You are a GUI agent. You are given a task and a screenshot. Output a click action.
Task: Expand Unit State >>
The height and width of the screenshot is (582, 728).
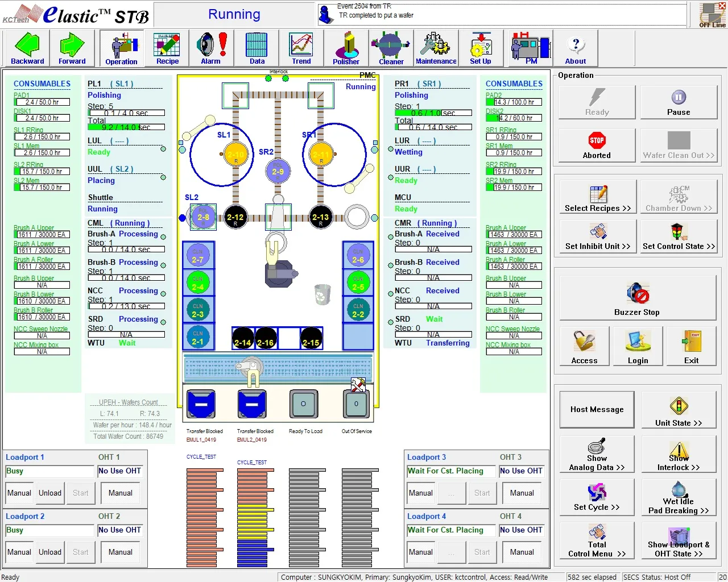tap(679, 410)
